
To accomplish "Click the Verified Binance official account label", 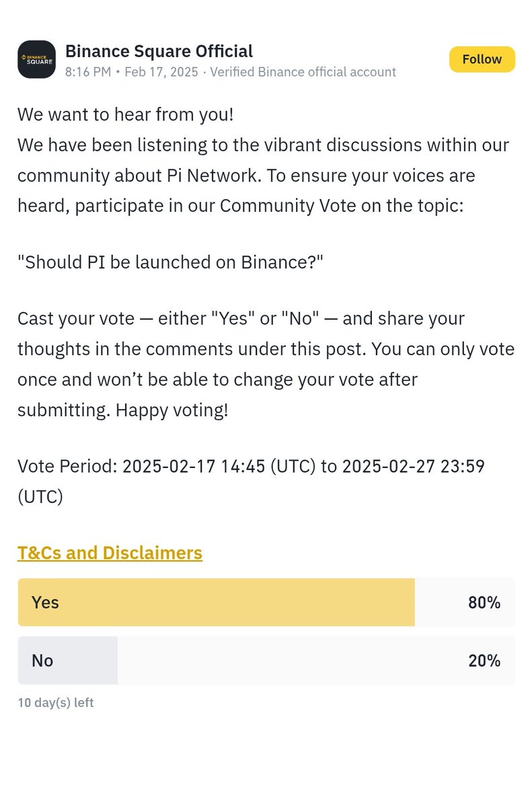I will pyautogui.click(x=303, y=72).
